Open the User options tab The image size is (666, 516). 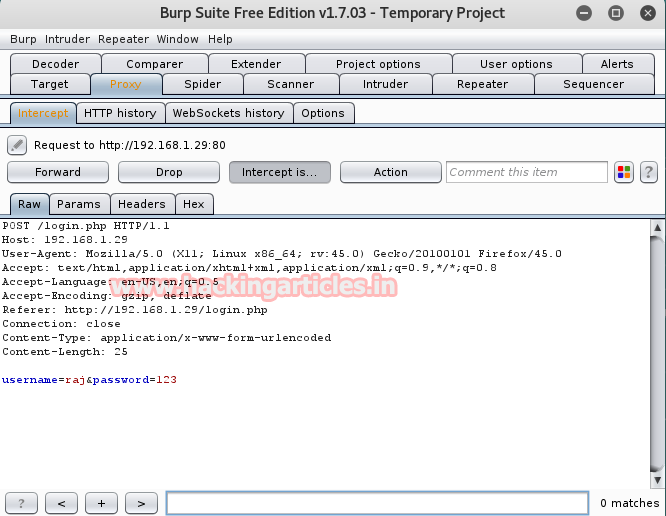pos(516,64)
